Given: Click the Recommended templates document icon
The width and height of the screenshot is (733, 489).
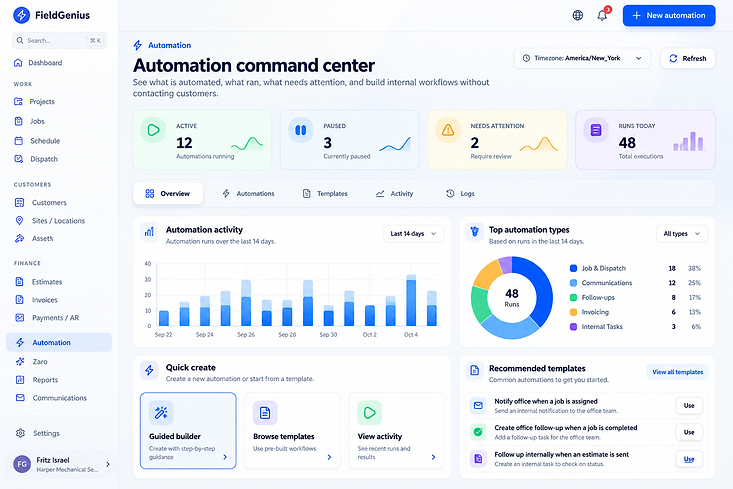Looking at the screenshot, I should 474,370.
